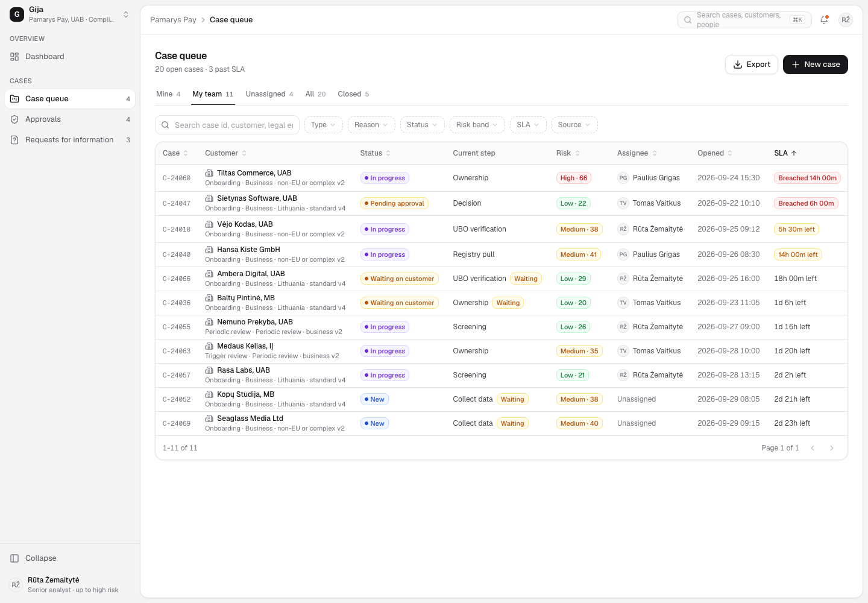Click the sort icon on Opened column

coord(730,153)
